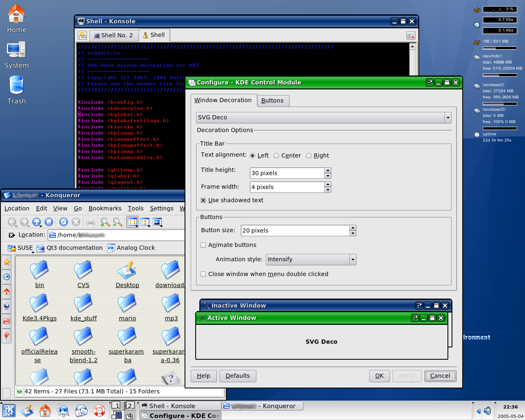Click the Stop loading icon in Konqueror

[76, 222]
